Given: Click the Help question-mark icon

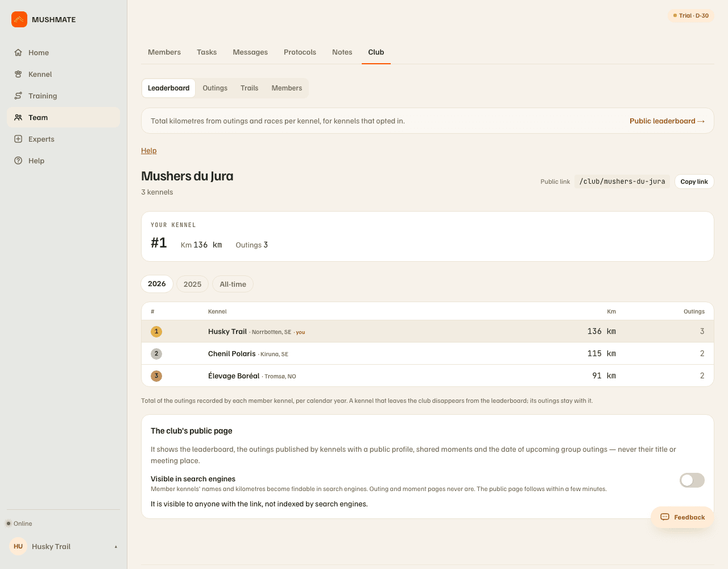Looking at the screenshot, I should [18, 160].
